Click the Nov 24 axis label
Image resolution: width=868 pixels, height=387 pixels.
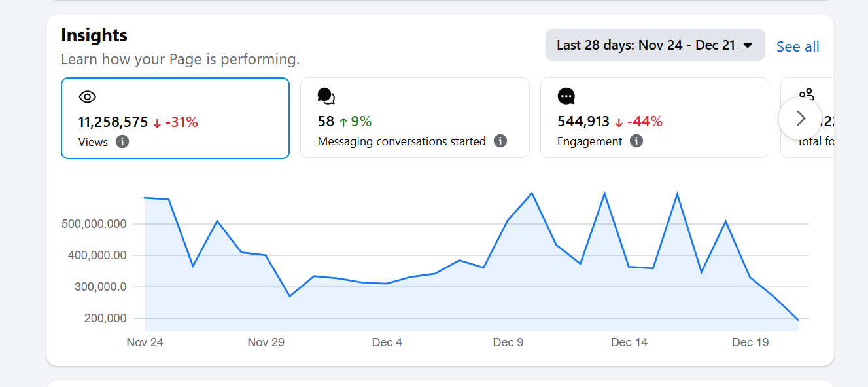point(145,342)
